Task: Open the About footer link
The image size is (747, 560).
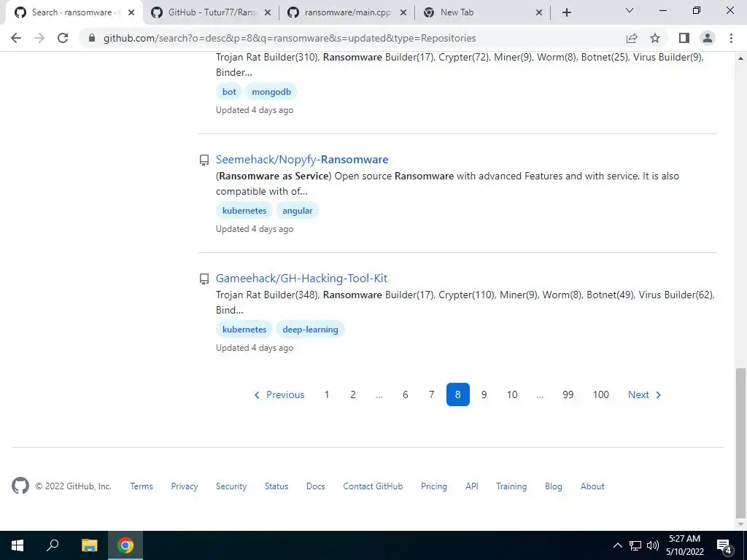Action: coord(592,486)
